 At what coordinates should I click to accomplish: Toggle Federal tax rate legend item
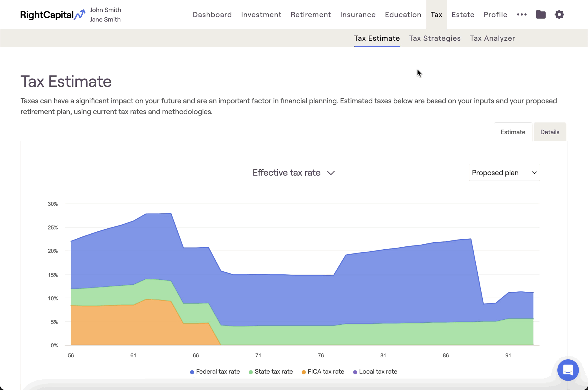coord(215,372)
